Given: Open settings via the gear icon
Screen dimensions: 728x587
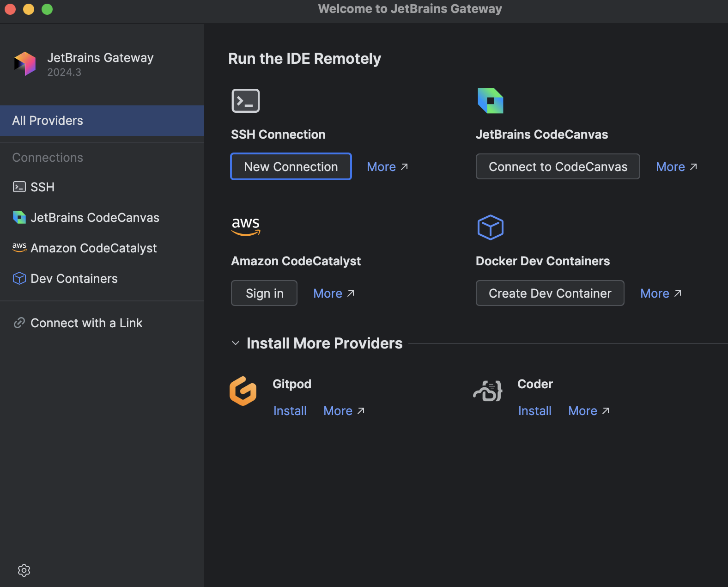Looking at the screenshot, I should click(24, 570).
